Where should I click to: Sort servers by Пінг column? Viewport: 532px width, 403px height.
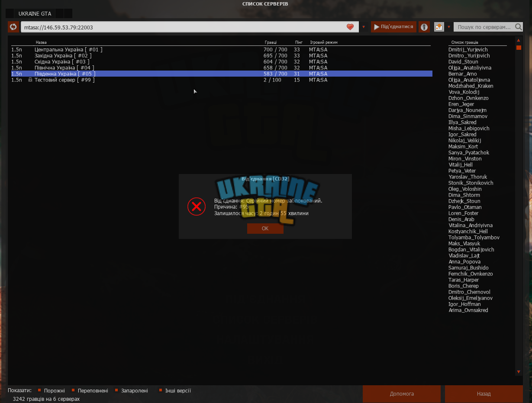[x=299, y=42]
